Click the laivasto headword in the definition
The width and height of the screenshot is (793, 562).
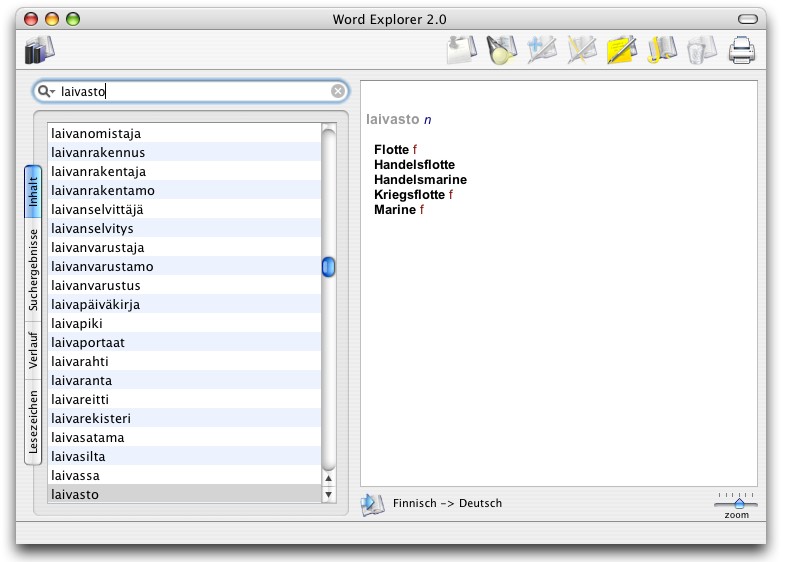click(x=392, y=119)
